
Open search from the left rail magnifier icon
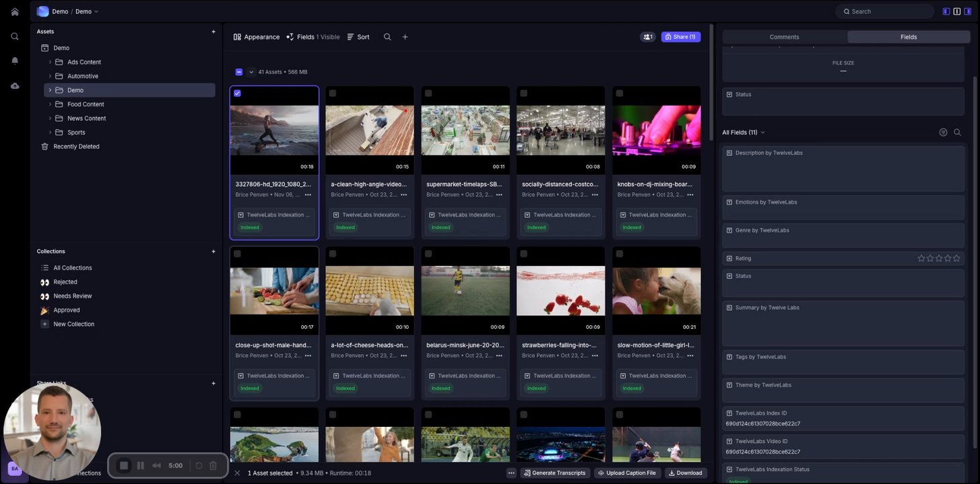tap(15, 36)
